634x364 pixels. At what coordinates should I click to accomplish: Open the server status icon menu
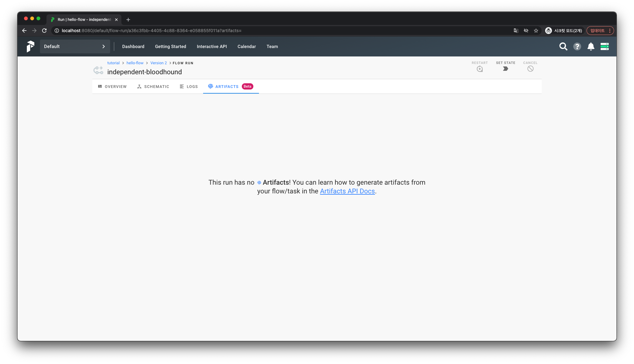(x=604, y=46)
